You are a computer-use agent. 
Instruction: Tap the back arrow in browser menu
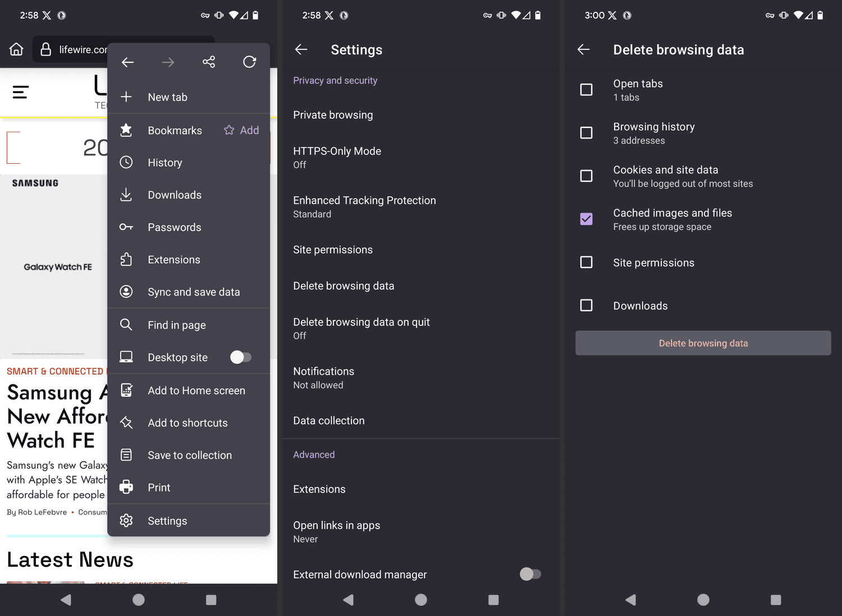(128, 62)
